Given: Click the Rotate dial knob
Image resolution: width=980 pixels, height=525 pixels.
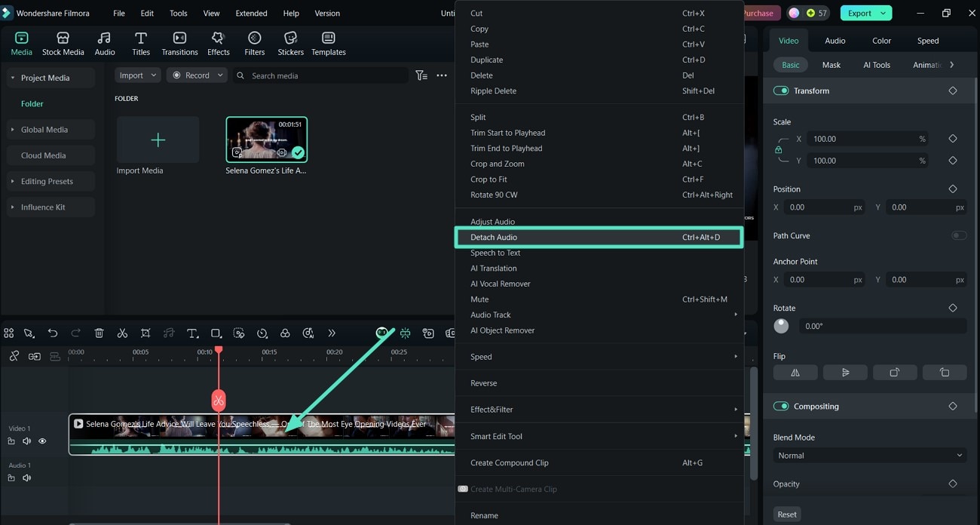Looking at the screenshot, I should tap(781, 326).
